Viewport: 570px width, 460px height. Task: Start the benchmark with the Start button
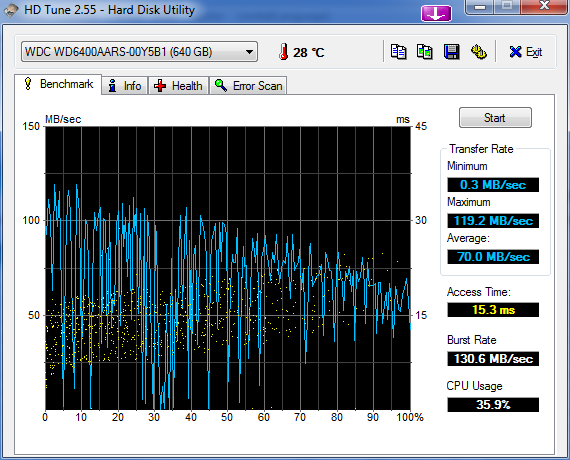tap(495, 117)
